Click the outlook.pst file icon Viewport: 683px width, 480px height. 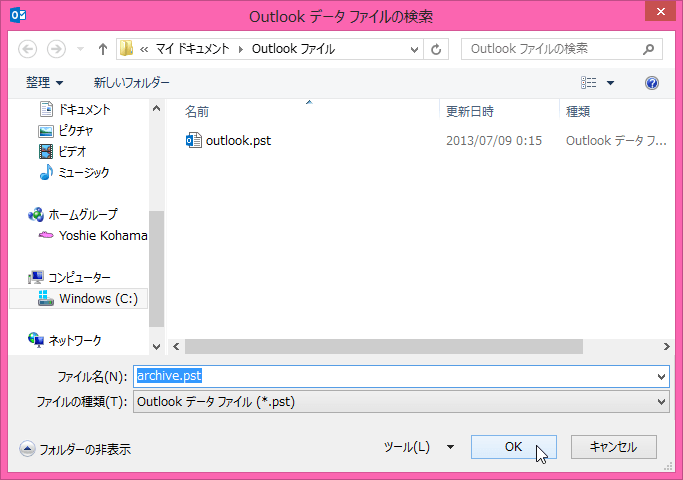click(193, 140)
